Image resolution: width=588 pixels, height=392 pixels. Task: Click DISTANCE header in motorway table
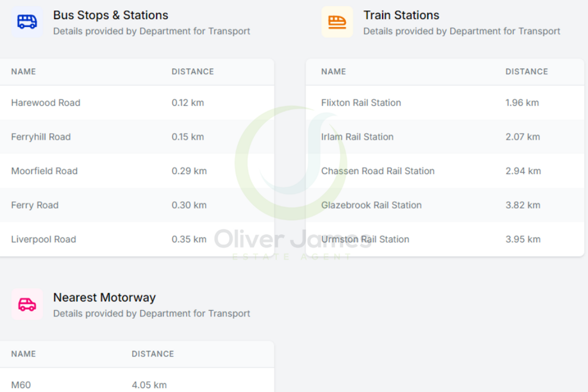(153, 354)
